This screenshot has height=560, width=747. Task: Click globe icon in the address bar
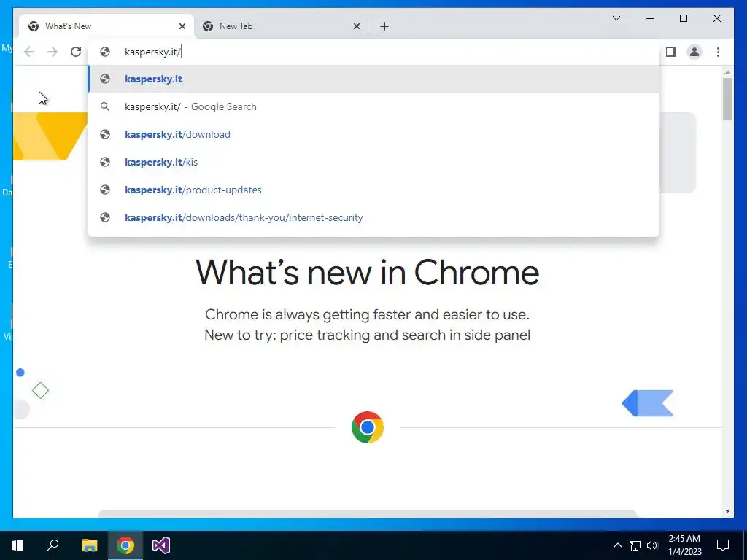105,52
